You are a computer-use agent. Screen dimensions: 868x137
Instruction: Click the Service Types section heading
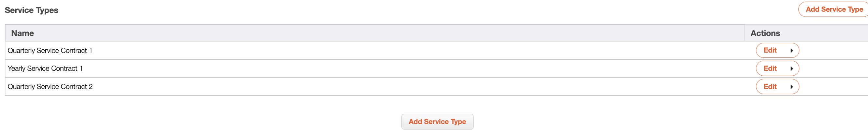click(x=31, y=10)
